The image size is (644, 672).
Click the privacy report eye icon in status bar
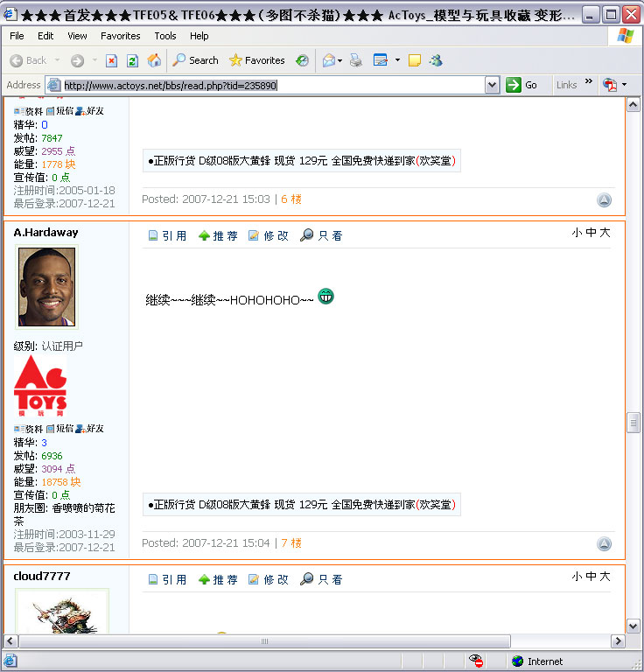tap(476, 661)
